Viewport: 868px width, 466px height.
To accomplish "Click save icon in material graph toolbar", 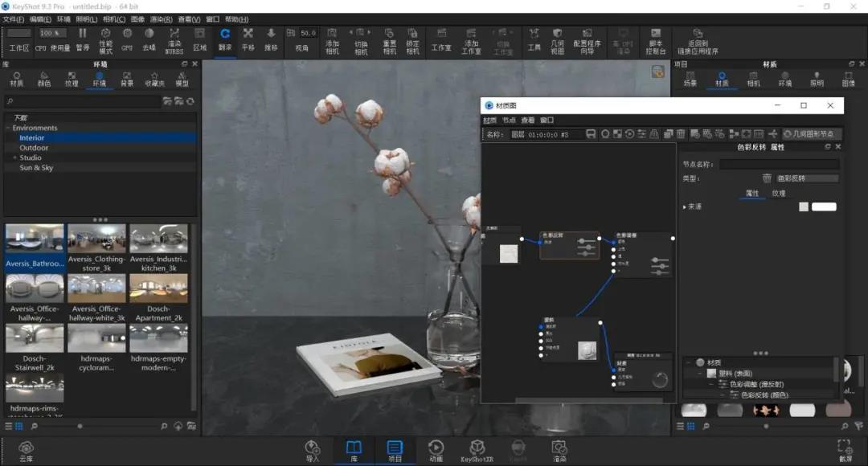I will point(591,134).
